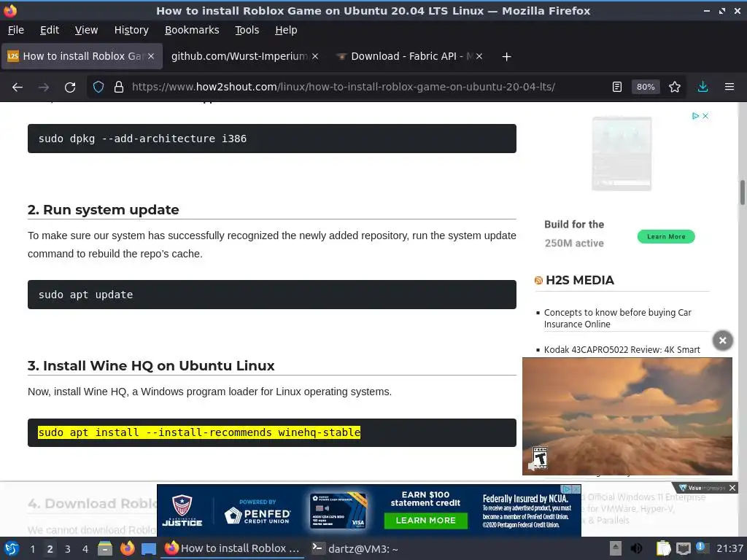The image size is (747, 560).
Task: Close the How to install Roblox tab
Action: click(150, 56)
